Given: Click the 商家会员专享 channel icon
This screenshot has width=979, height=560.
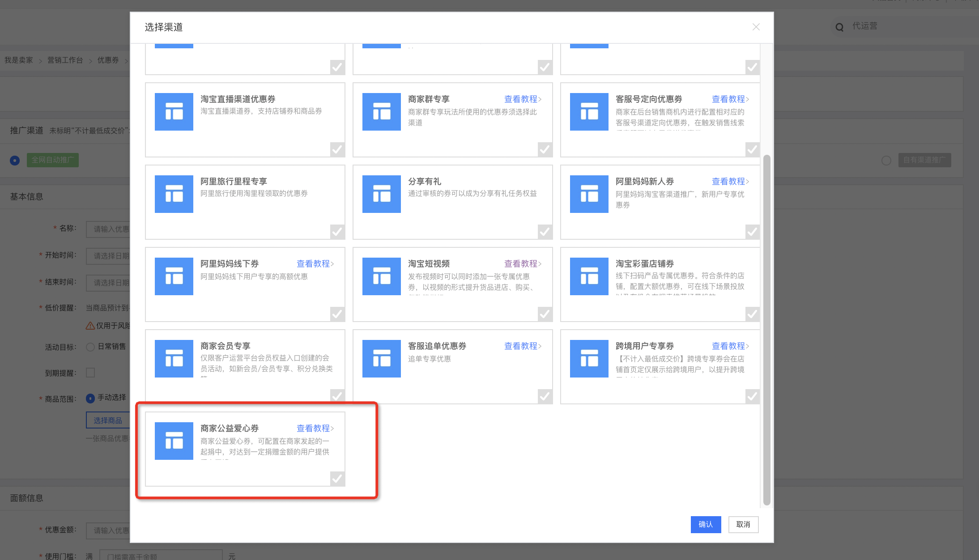Looking at the screenshot, I should click(174, 359).
